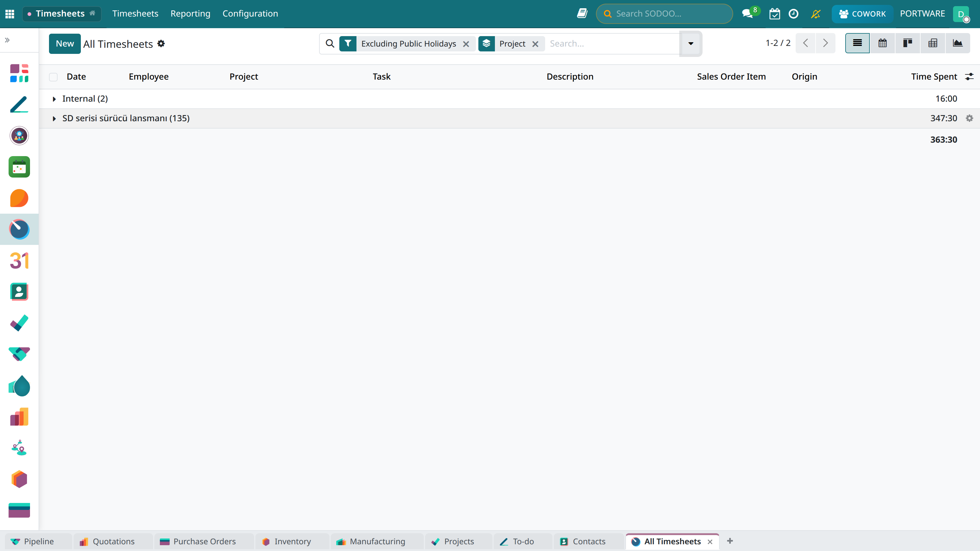Image resolution: width=980 pixels, height=551 pixels.
Task: Tick the select-all checkbox in header
Action: [53, 77]
